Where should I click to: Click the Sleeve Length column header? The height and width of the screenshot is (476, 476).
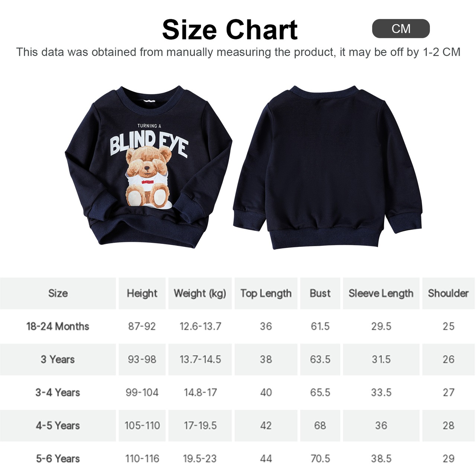(381, 293)
